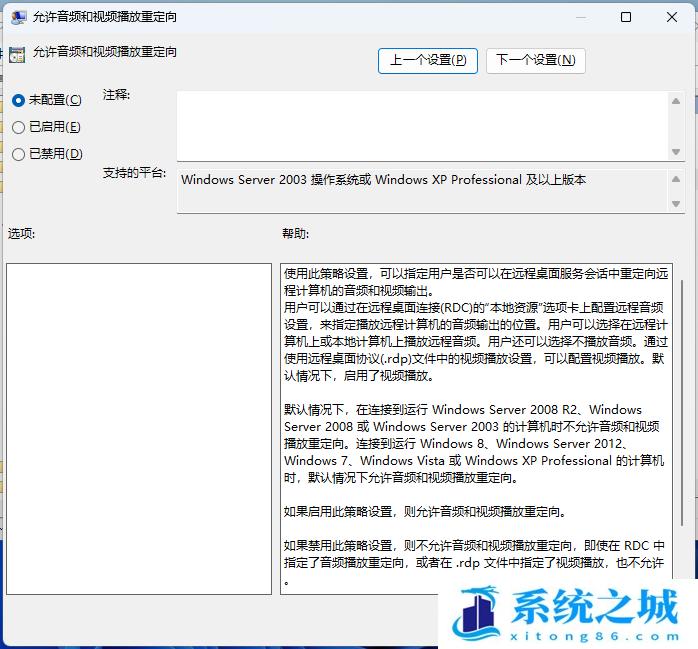Click the 支持的平台 text showing Windows Server 2003
The height and width of the screenshot is (649, 698).
[x=383, y=181]
